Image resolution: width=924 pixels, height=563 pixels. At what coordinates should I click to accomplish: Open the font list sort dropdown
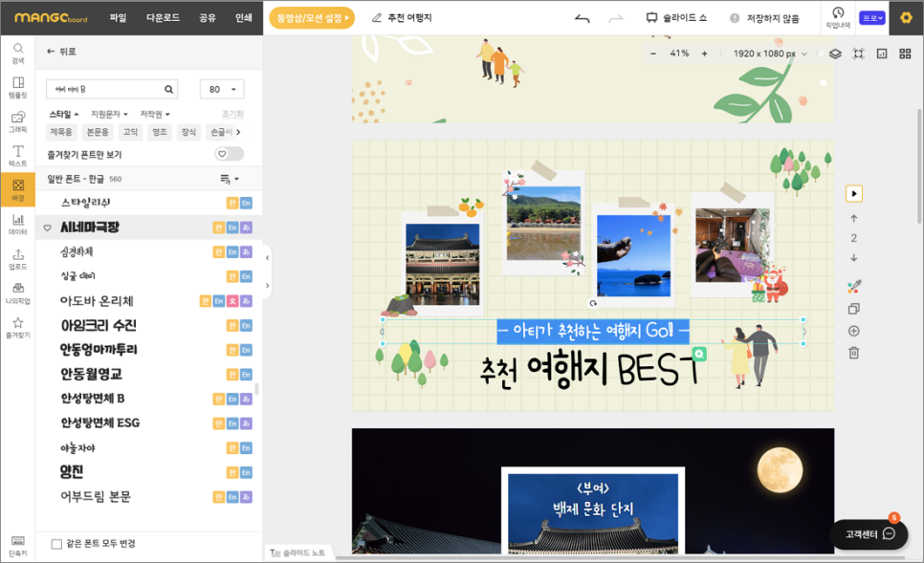(x=230, y=179)
